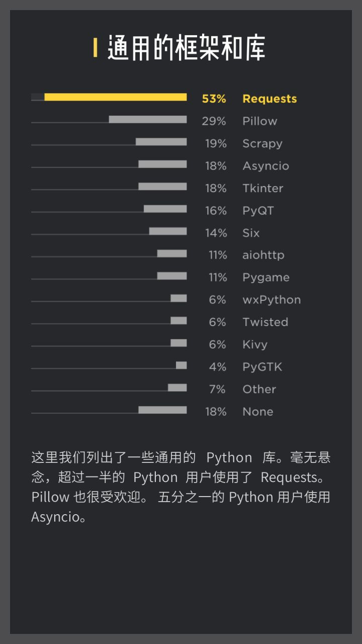Viewport: 362px width, 644px height.
Task: Select the Scrapy label
Action: coord(262,143)
